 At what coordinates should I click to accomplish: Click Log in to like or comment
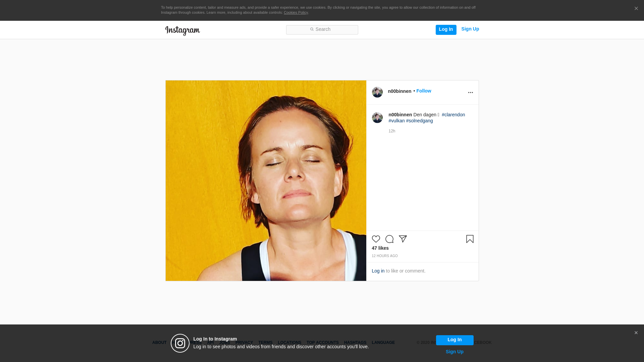(378, 271)
